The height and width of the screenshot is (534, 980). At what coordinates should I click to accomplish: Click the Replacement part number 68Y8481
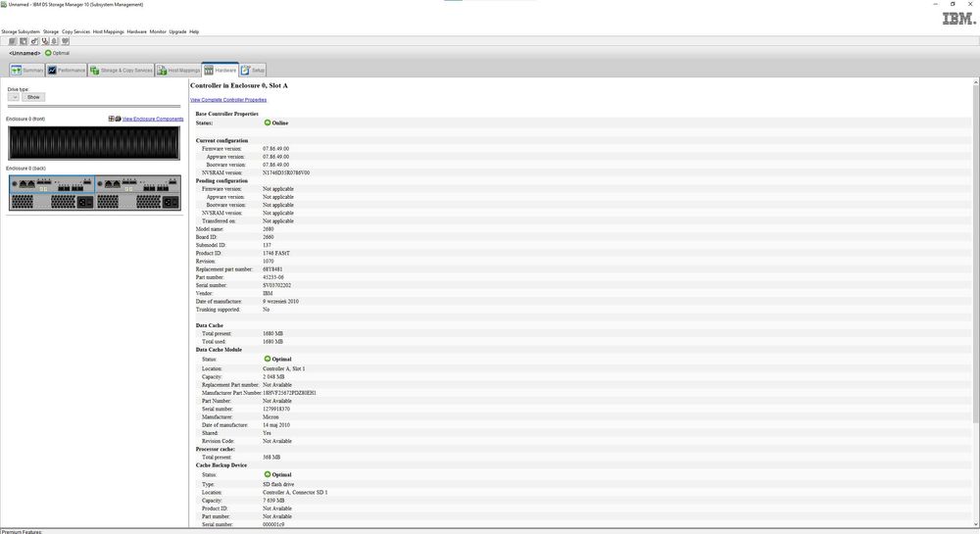[x=272, y=269]
